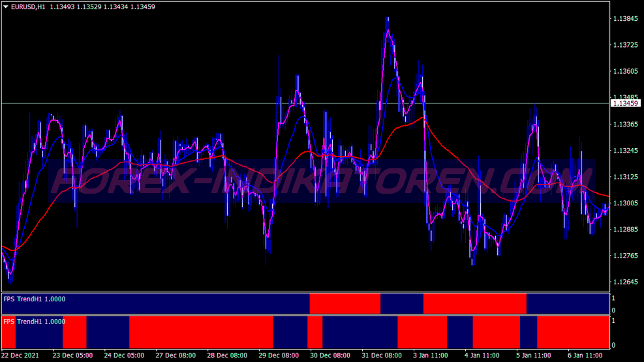Click the price scale value 1.12765
Screen dimensions: 644x362
click(x=626, y=256)
